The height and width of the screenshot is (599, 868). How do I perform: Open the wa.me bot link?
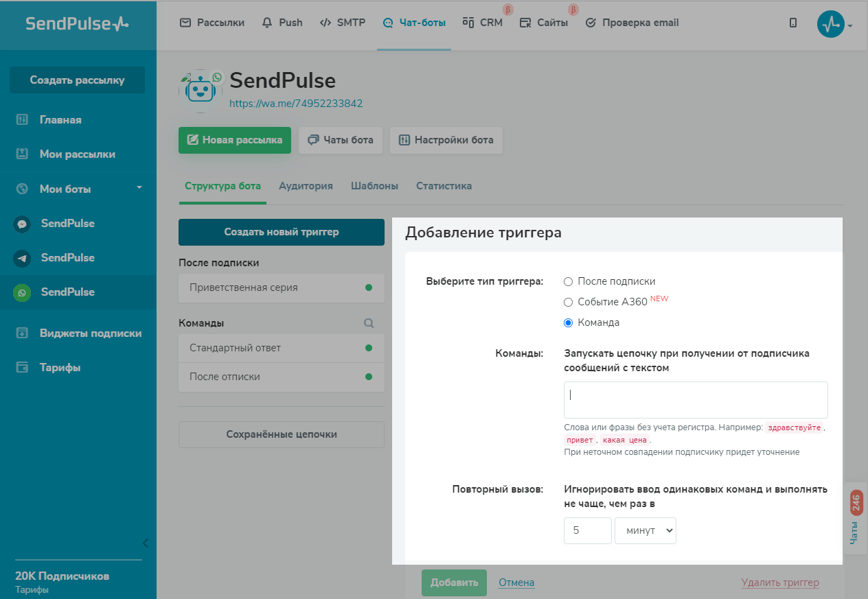pos(296,104)
